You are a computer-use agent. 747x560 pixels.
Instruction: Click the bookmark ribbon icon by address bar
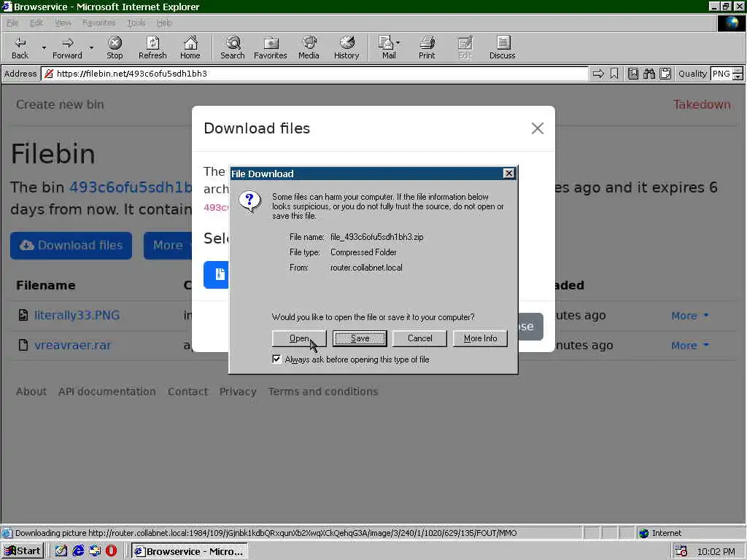click(614, 74)
